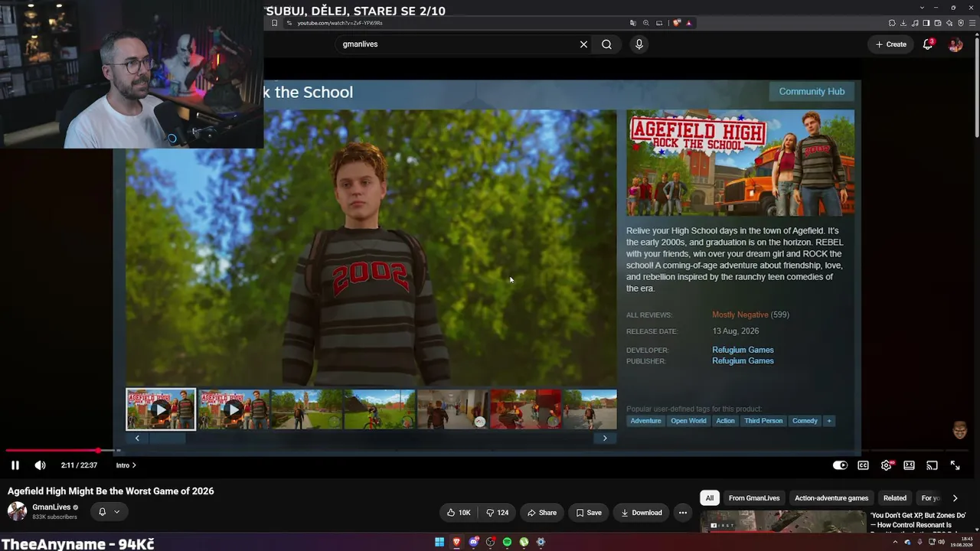This screenshot has height=551, width=980.
Task: Open the Brave Rewards triangle icon
Action: [689, 23]
